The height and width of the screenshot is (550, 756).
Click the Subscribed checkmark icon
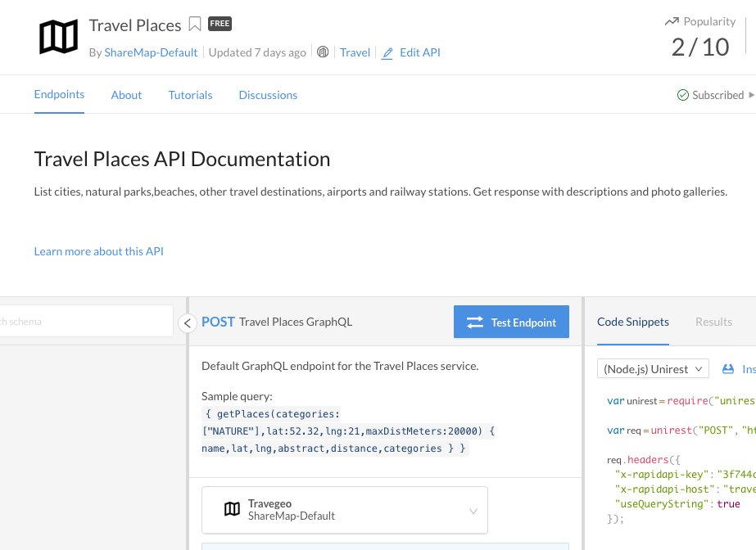click(683, 95)
